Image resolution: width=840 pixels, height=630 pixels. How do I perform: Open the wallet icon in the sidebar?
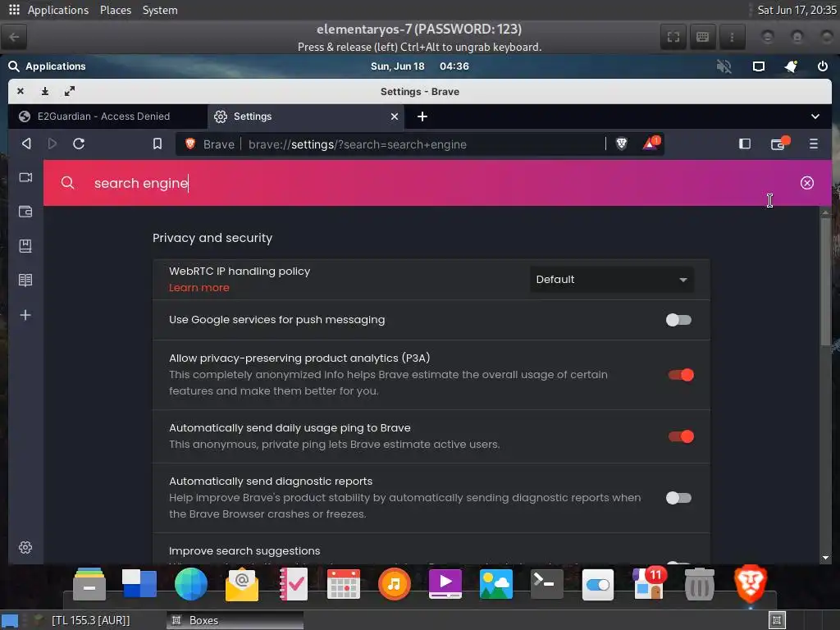pos(25,212)
